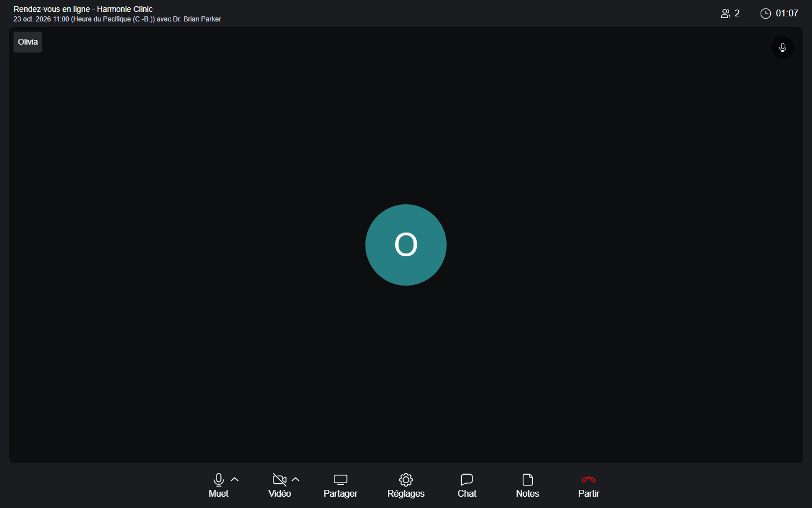The image size is (812, 508).
Task: Turn on camera with Vidéo button
Action: (x=279, y=485)
